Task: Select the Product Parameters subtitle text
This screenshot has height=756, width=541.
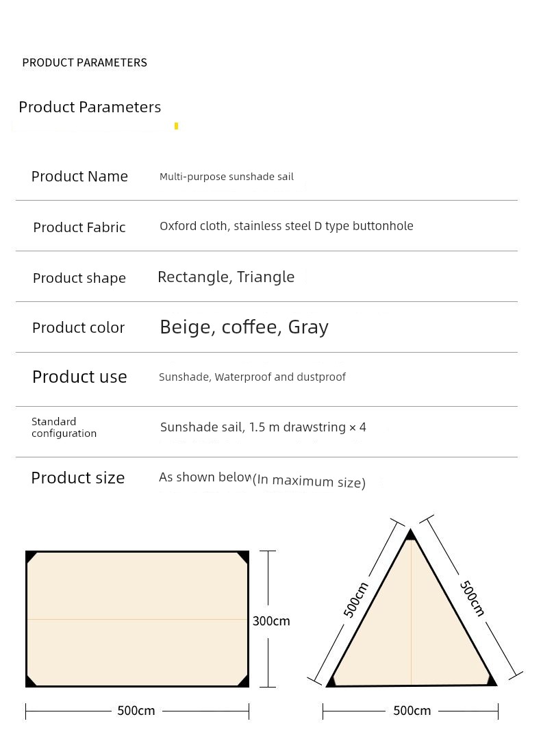Action: tap(90, 107)
